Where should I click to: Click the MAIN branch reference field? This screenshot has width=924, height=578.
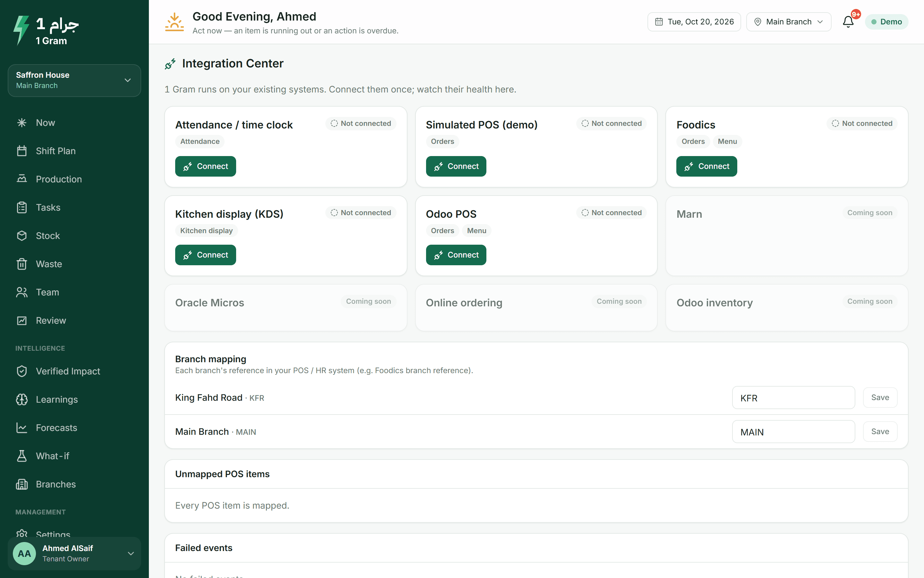(793, 432)
